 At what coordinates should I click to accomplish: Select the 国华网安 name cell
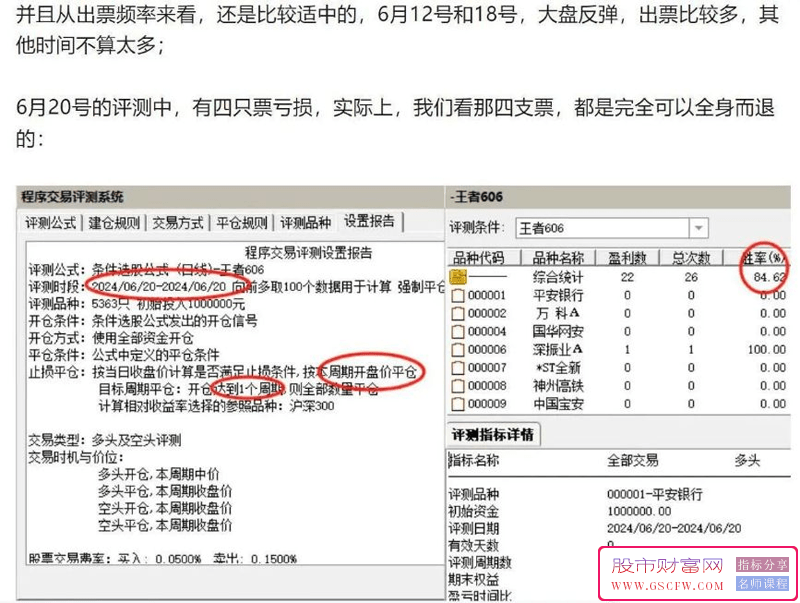click(558, 332)
